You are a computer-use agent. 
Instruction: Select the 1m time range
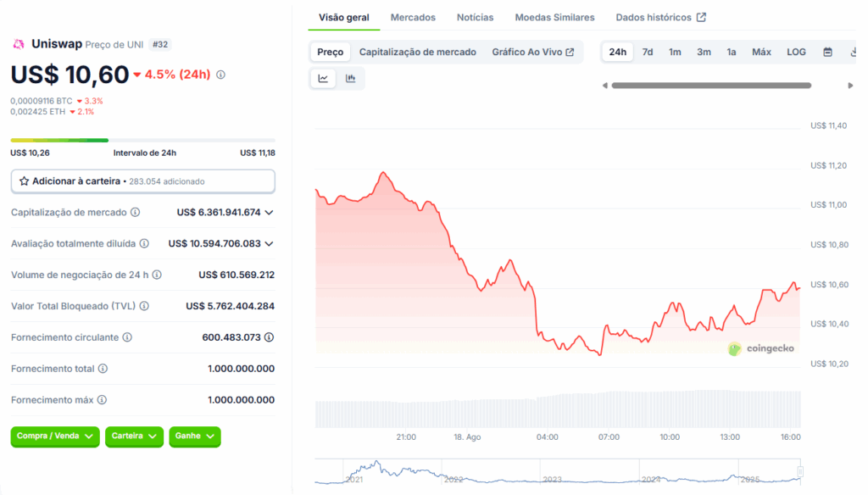(675, 52)
